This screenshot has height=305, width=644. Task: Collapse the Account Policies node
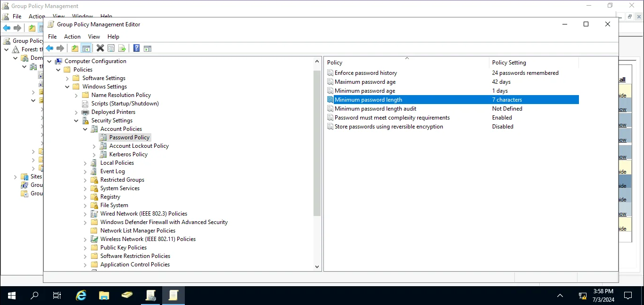pyautogui.click(x=85, y=129)
